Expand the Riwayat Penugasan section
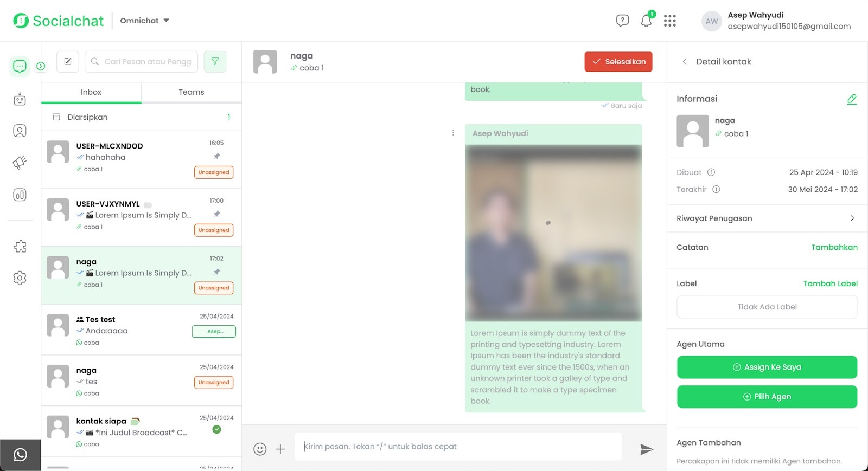This screenshot has width=868, height=471. pos(767,218)
